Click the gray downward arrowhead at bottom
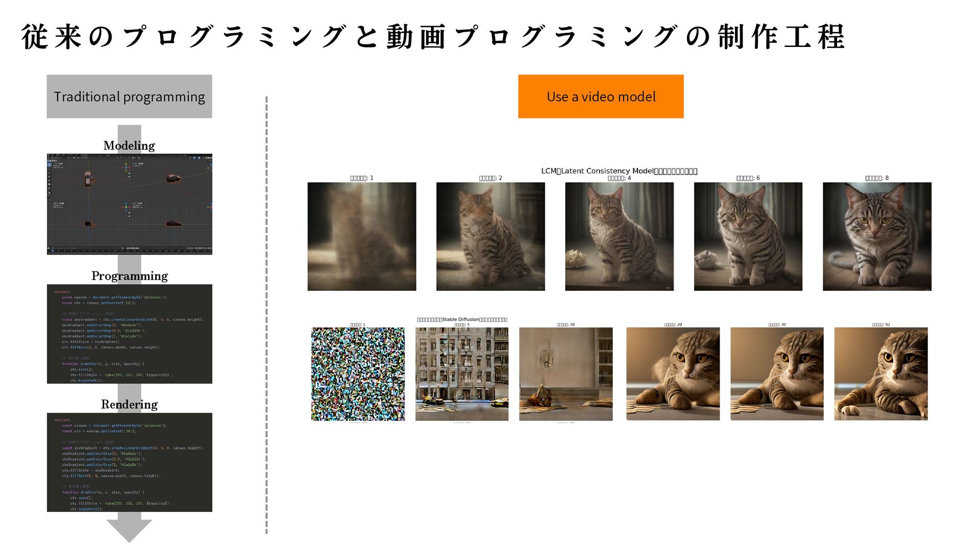 129,531
